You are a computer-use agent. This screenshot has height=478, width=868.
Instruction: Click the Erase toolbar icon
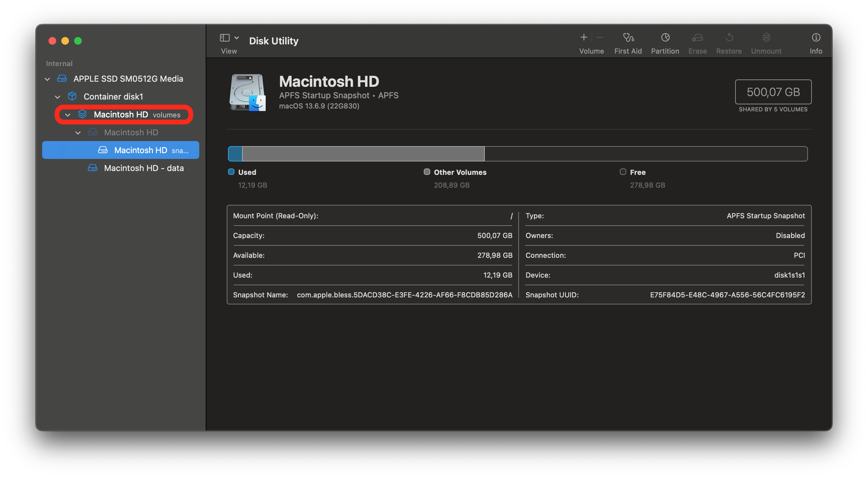pyautogui.click(x=697, y=37)
